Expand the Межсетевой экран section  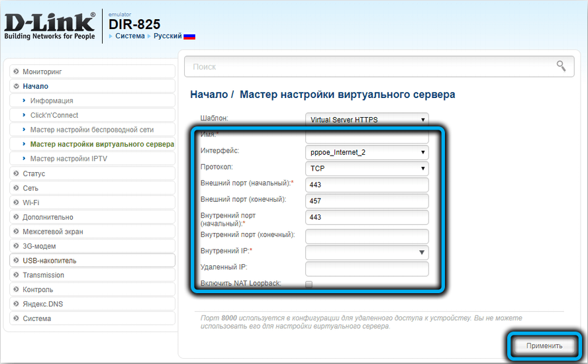pos(53,232)
